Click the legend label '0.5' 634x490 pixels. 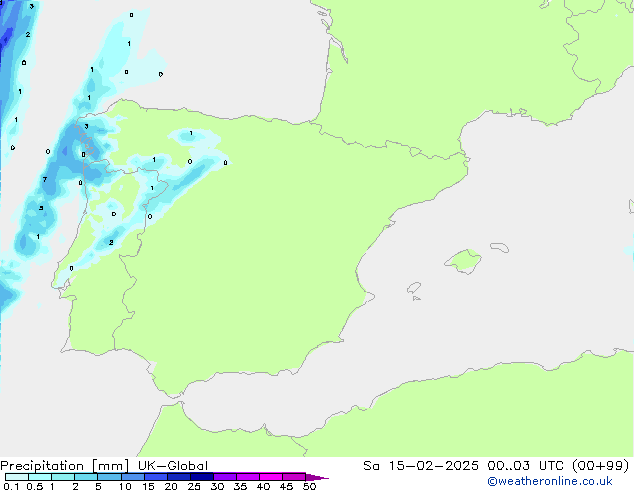[x=35, y=486]
